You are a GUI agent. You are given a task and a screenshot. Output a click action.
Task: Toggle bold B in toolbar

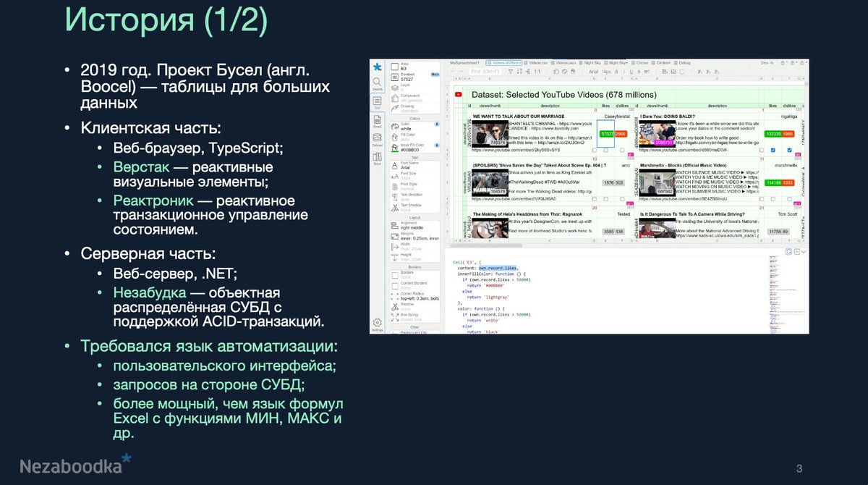(x=616, y=72)
